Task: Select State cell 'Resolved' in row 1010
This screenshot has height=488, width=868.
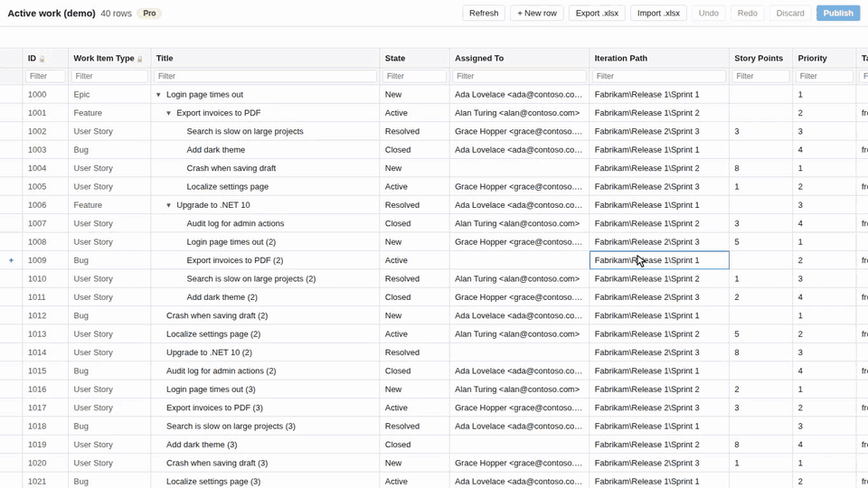Action: coord(415,279)
